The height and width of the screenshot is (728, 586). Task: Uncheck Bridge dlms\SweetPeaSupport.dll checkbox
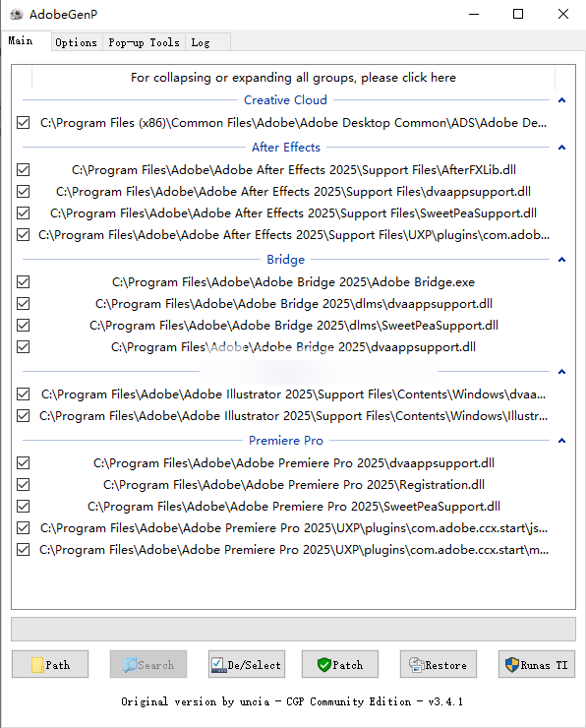click(24, 325)
